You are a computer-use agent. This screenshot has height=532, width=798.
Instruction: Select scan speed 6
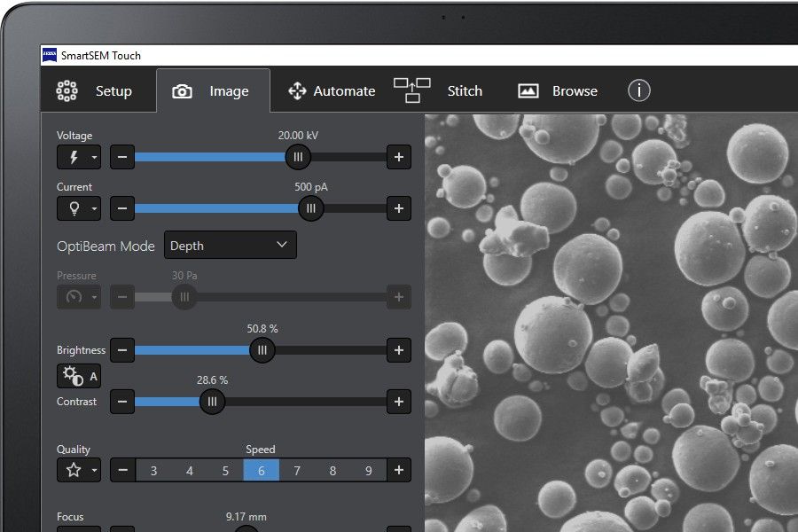coord(261,470)
